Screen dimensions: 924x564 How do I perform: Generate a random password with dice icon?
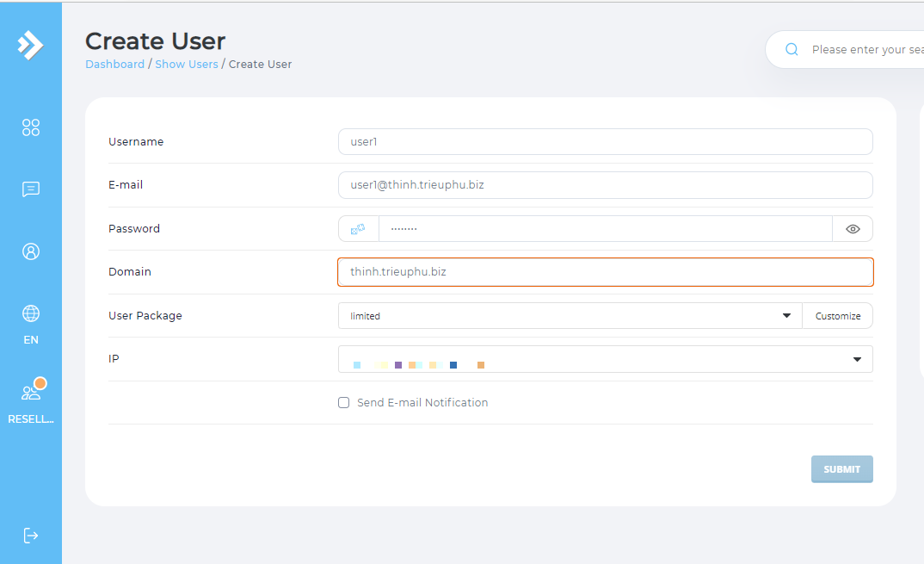(x=358, y=229)
